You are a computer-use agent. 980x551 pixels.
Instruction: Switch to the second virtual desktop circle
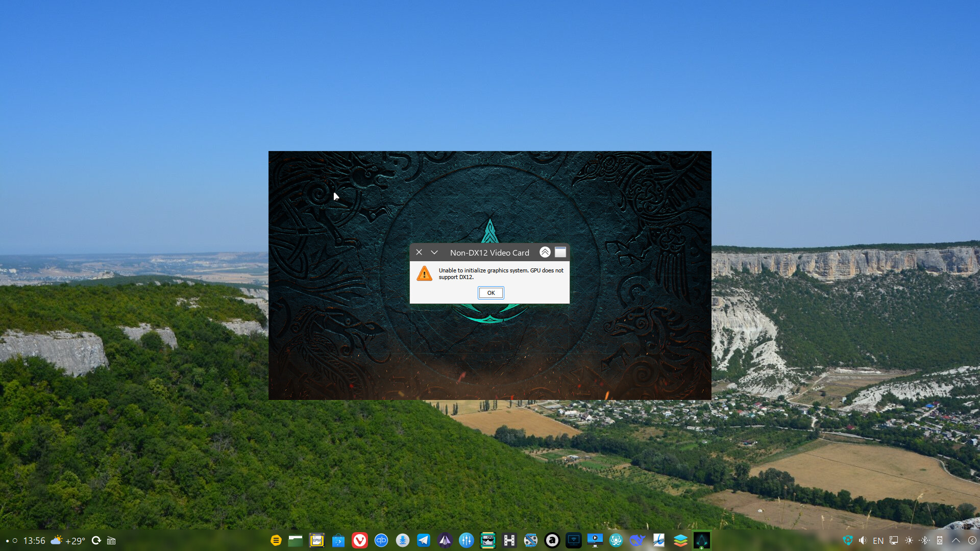(x=15, y=540)
